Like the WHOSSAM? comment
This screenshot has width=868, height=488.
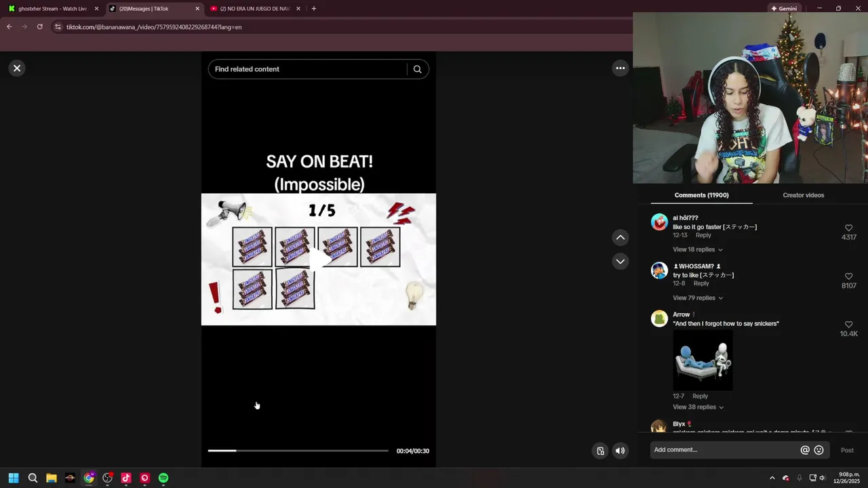848,276
